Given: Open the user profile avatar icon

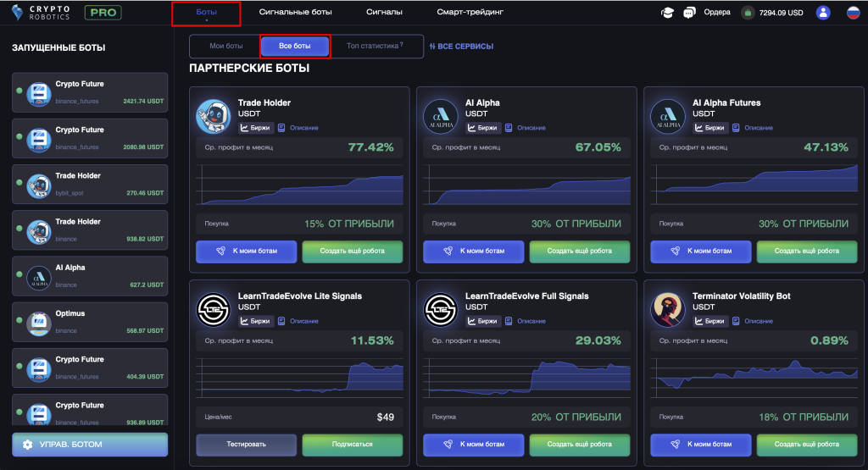Looking at the screenshot, I should point(823,12).
